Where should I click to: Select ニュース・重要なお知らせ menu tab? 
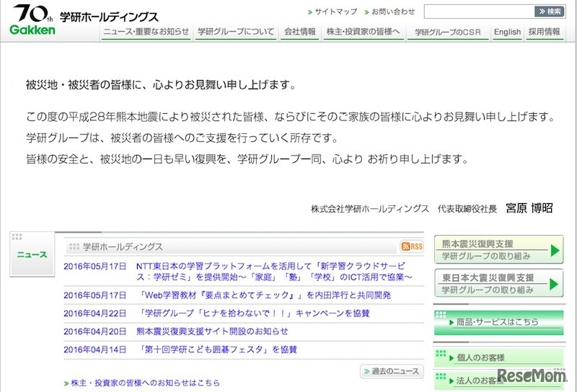[x=146, y=32]
